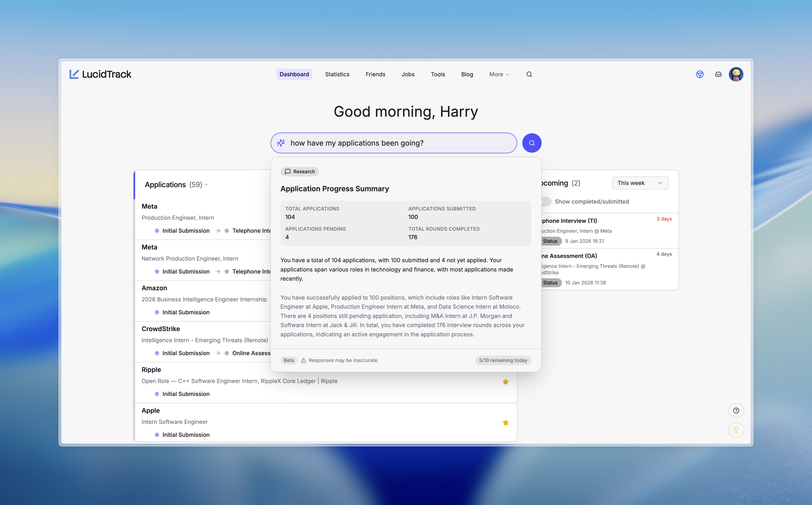Screen dimensions: 812x505
Task: Open the Jobs menu item
Action: (x=408, y=74)
